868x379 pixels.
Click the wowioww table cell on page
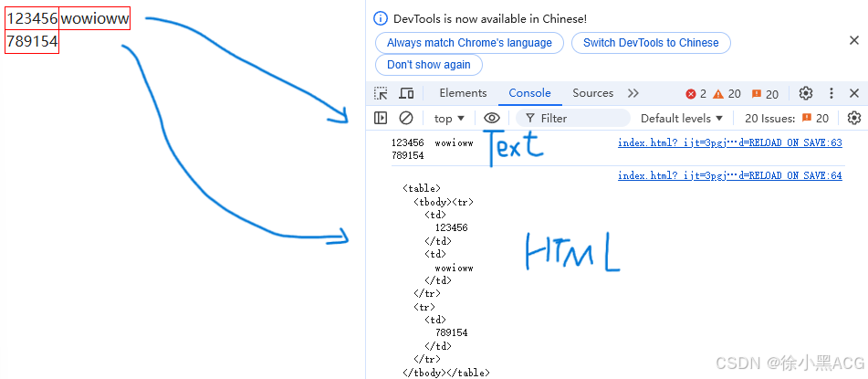pos(95,19)
